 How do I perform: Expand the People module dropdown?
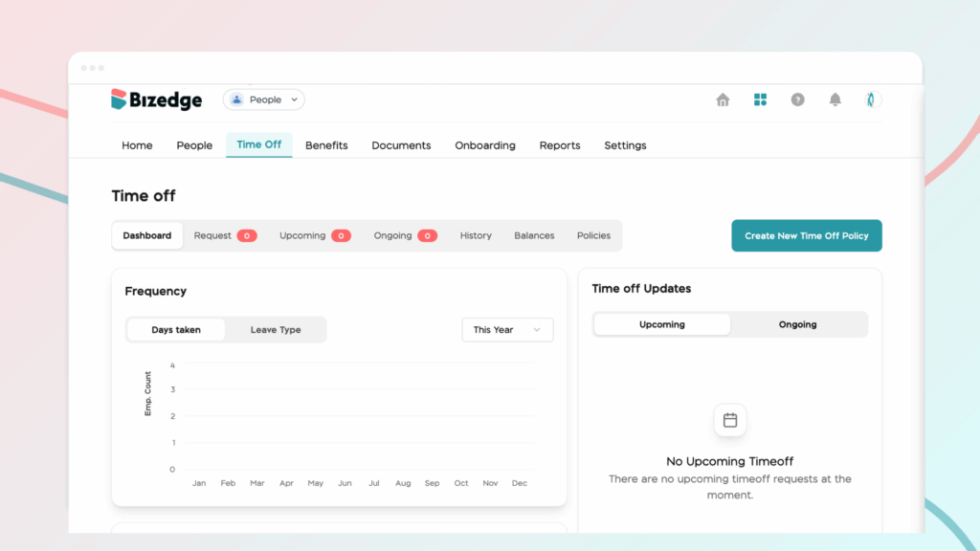[295, 99]
